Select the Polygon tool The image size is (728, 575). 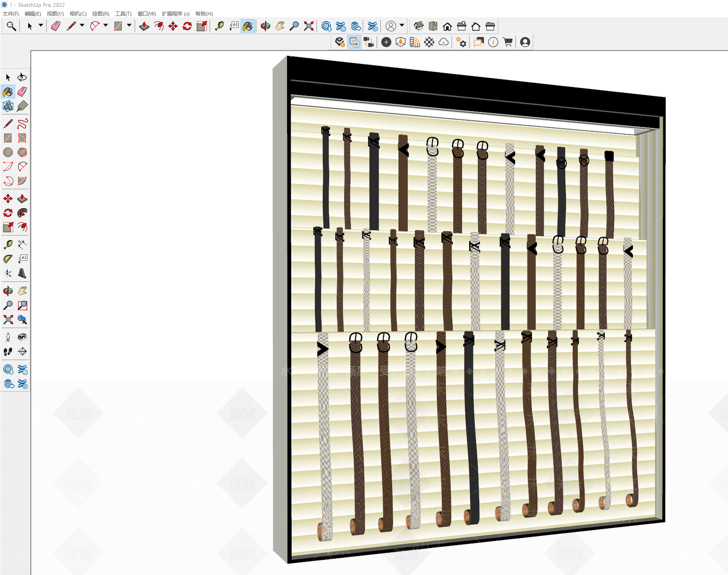[22, 152]
